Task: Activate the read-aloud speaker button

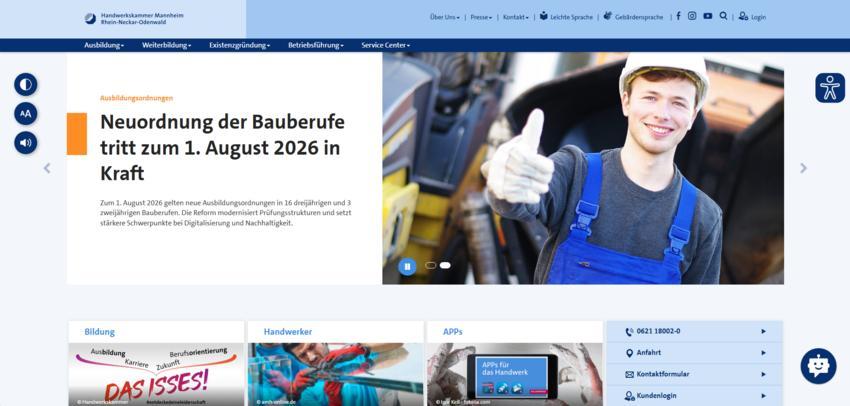Action: tap(25, 143)
